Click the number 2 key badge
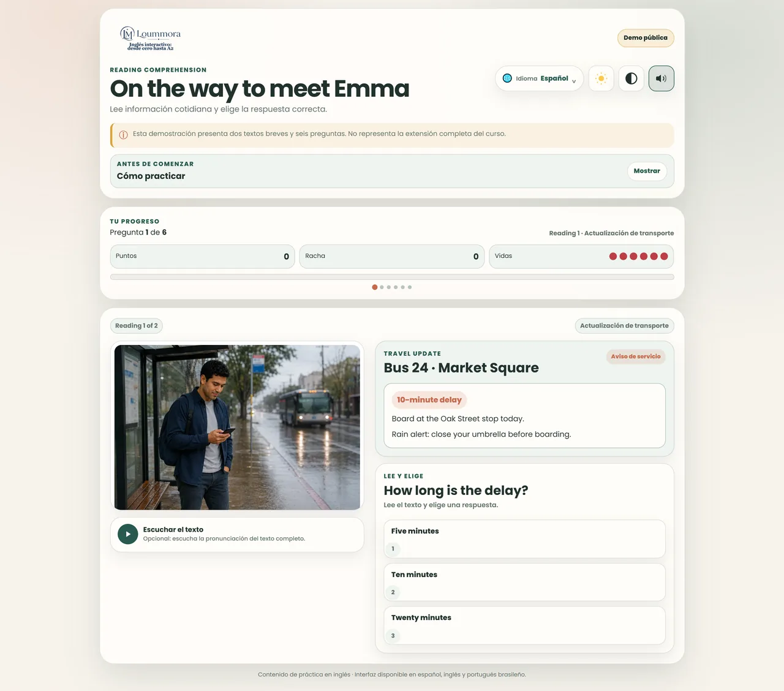The width and height of the screenshot is (784, 691). 393,592
